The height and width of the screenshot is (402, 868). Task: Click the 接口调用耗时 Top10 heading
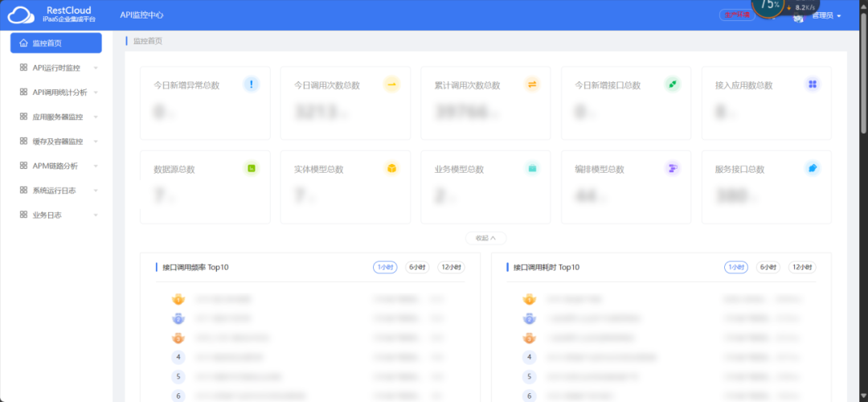coord(547,268)
